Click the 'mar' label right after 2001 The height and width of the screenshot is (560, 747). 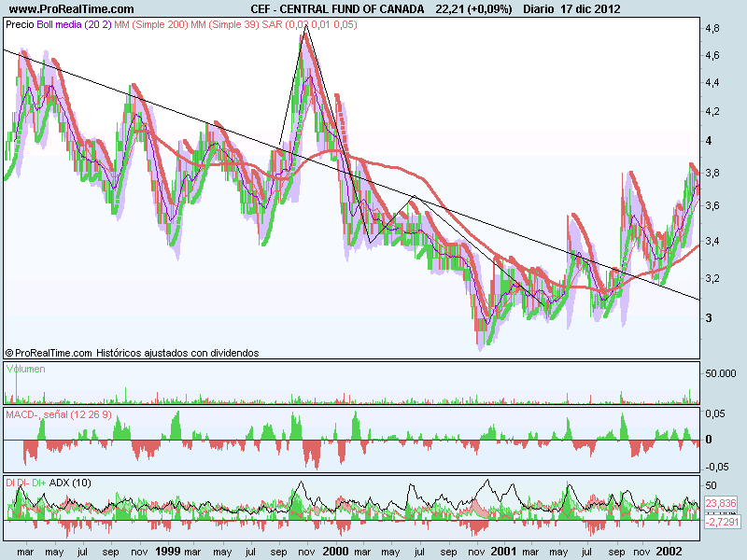click(530, 552)
